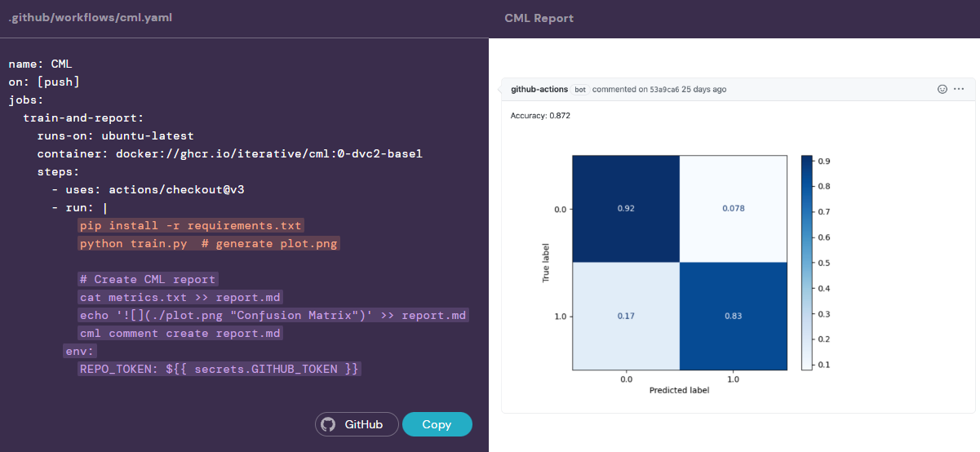
Task: Open the emoji reaction smiley icon
Action: (942, 89)
